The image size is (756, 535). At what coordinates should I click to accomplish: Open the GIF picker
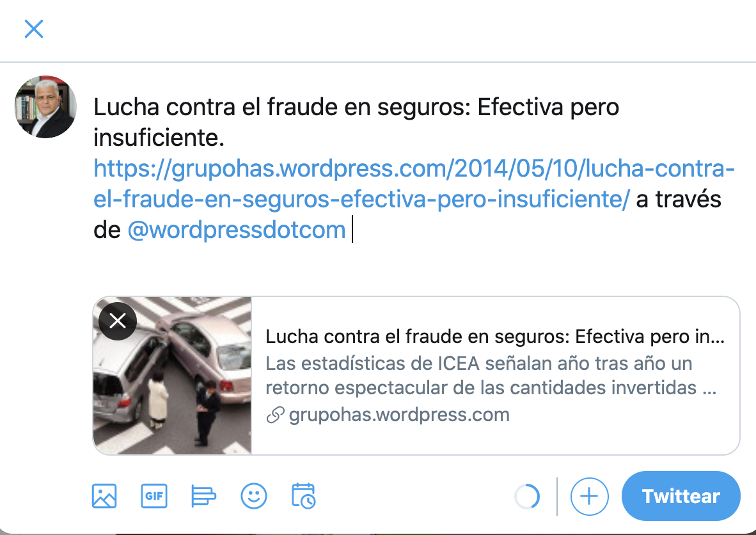pos(154,496)
